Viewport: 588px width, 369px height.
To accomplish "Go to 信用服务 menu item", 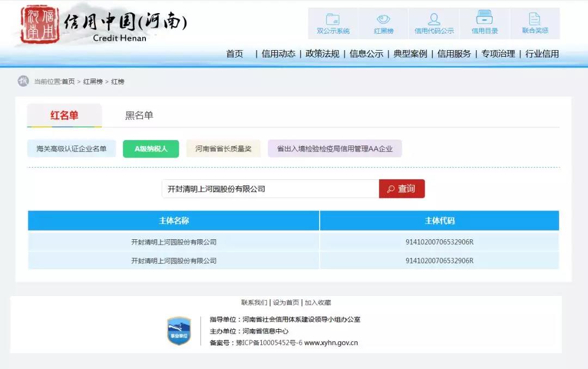I will [454, 53].
